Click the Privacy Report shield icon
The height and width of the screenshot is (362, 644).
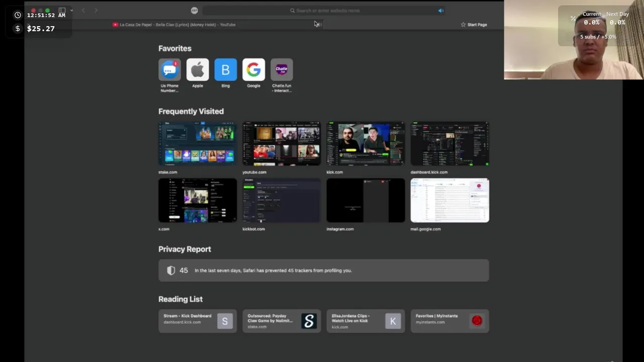pos(171,270)
